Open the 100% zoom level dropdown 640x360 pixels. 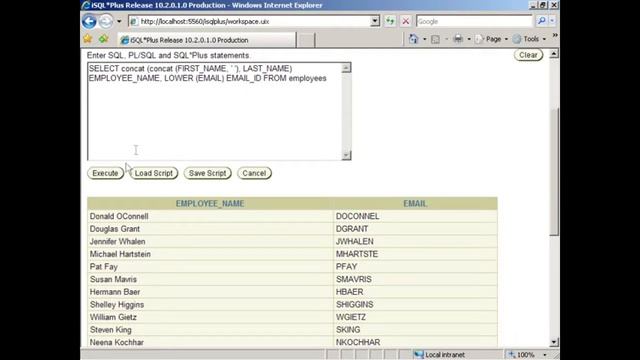544,355
